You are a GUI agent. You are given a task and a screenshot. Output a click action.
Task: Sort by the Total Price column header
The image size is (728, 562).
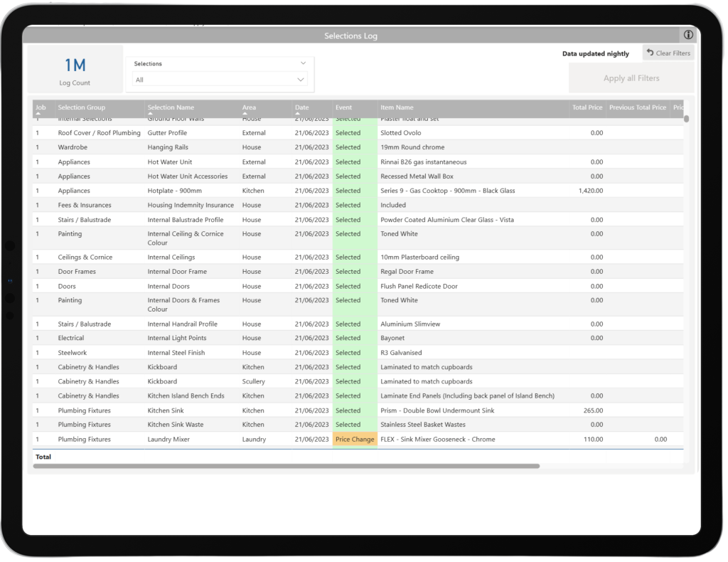587,108
